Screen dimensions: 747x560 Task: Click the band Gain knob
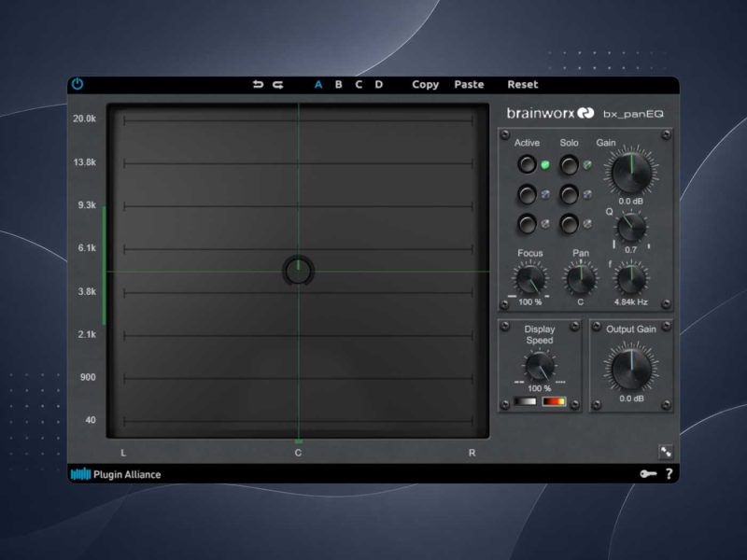[x=631, y=172]
